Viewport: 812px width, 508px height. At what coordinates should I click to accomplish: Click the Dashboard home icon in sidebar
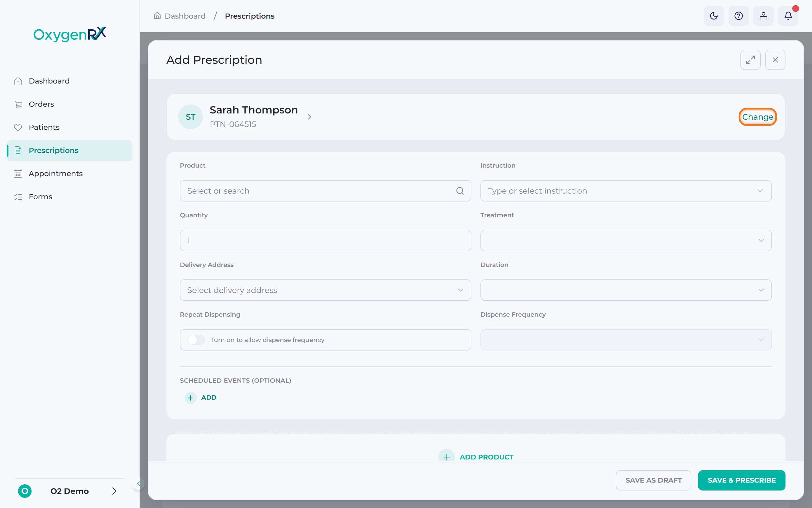click(x=18, y=81)
